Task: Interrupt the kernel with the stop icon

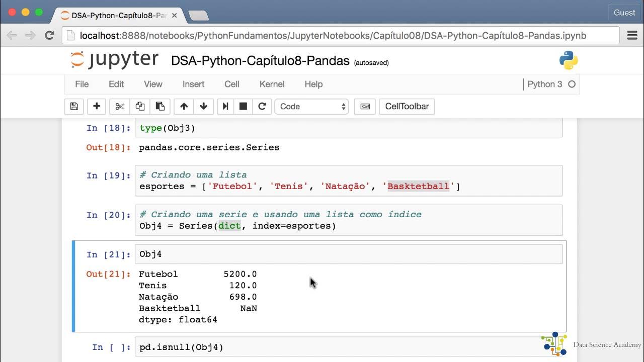Action: click(x=244, y=107)
